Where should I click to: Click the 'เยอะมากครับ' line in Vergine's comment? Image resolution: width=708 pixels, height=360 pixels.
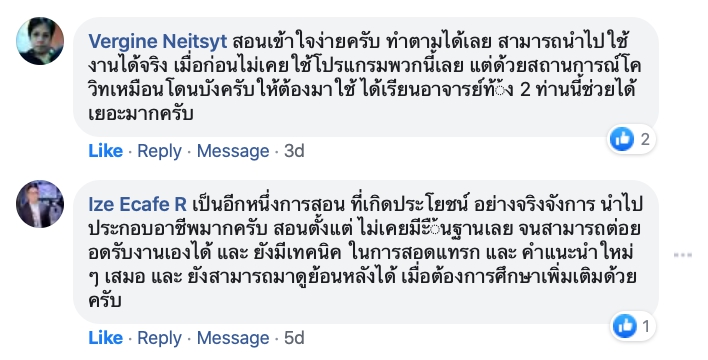coord(141,113)
